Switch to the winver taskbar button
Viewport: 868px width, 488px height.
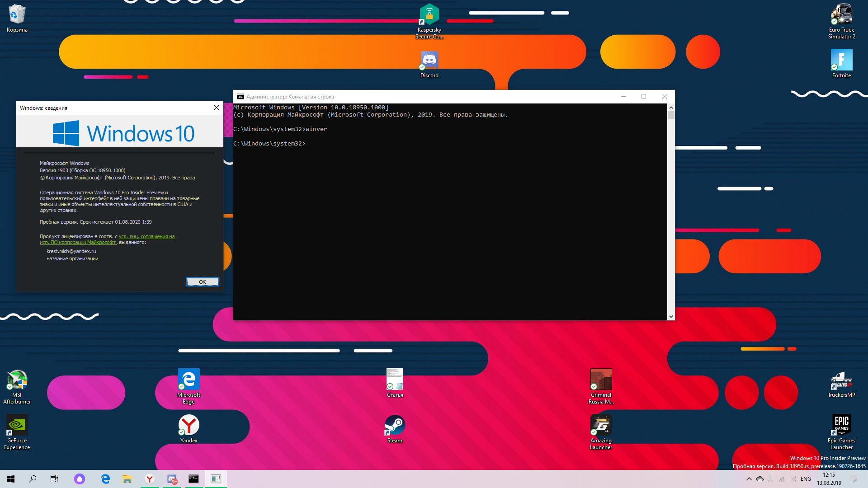click(x=216, y=479)
